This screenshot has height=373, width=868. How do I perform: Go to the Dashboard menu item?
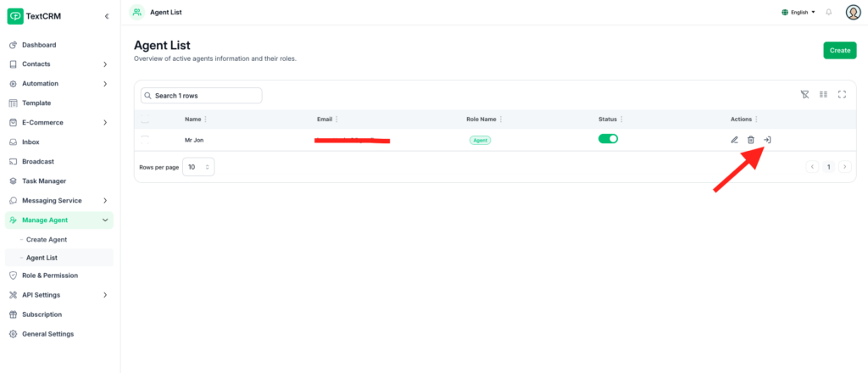tap(39, 45)
